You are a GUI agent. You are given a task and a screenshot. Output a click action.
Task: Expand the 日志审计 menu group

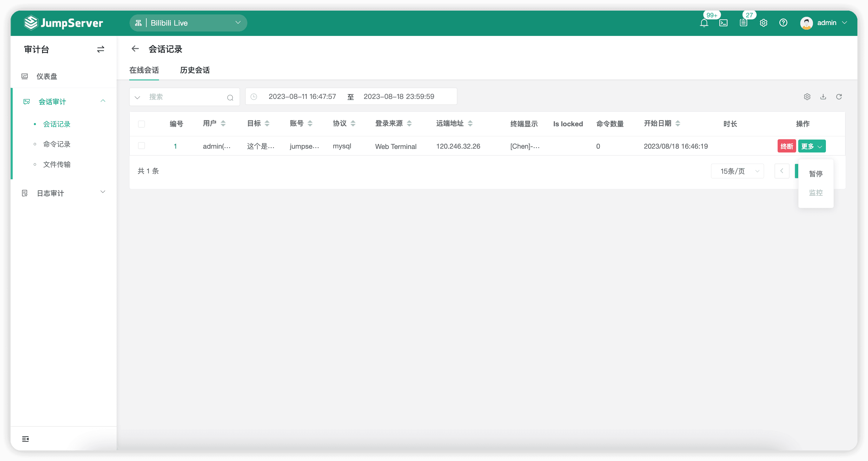pos(103,192)
